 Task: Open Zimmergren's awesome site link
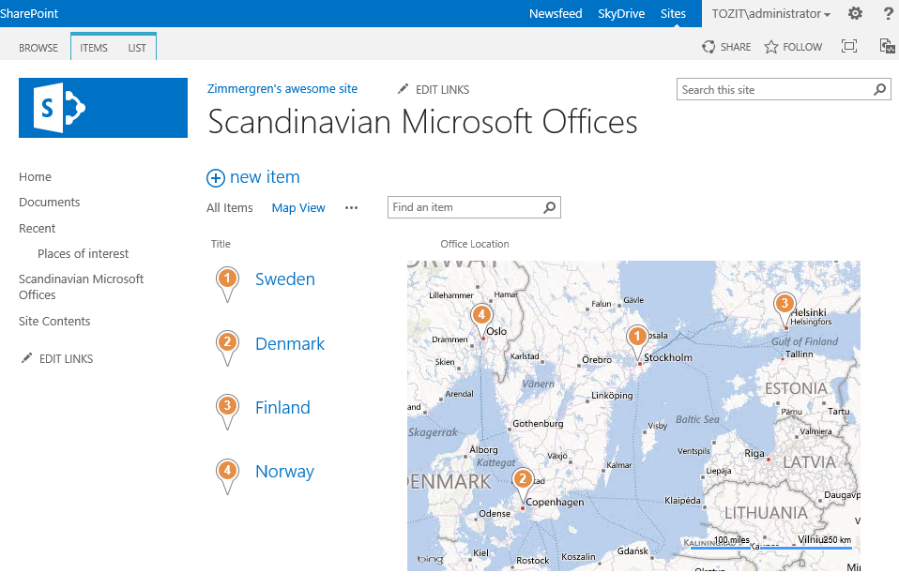point(282,89)
